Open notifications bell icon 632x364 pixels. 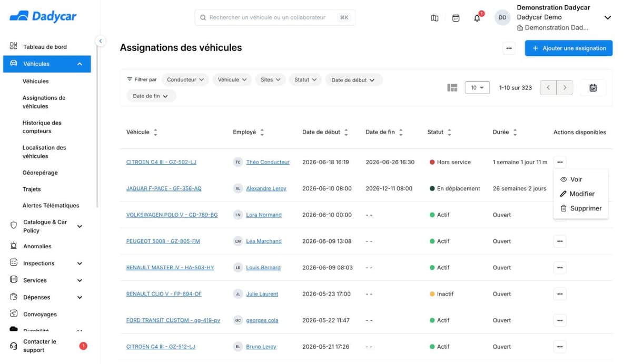point(477,18)
